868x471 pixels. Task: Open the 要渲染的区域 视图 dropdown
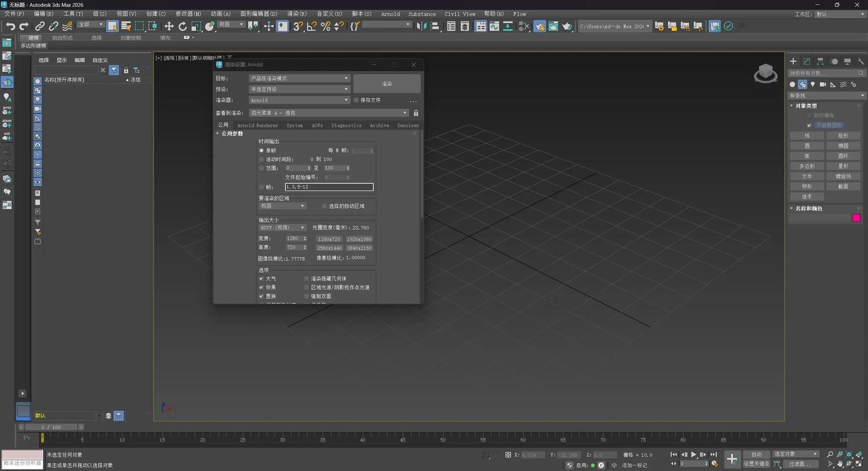[283, 206]
